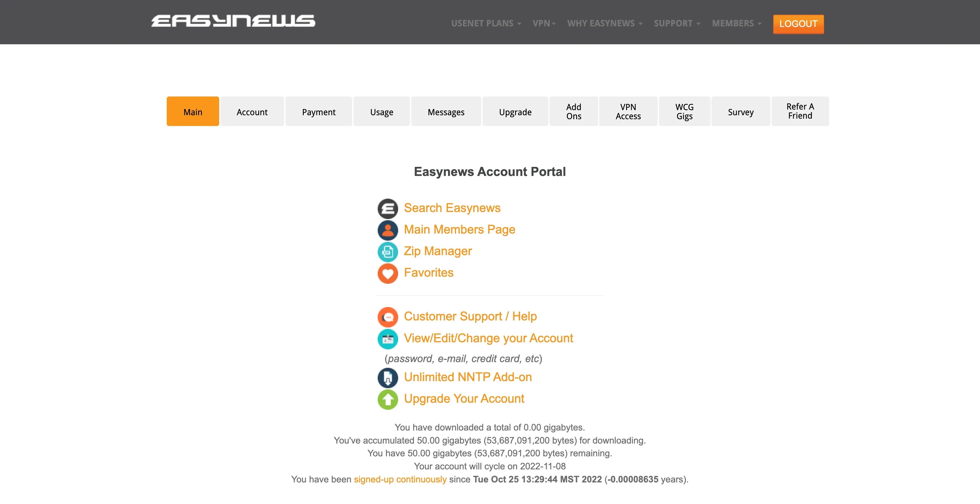
Task: Expand the SUPPORT dropdown
Action: 674,23
